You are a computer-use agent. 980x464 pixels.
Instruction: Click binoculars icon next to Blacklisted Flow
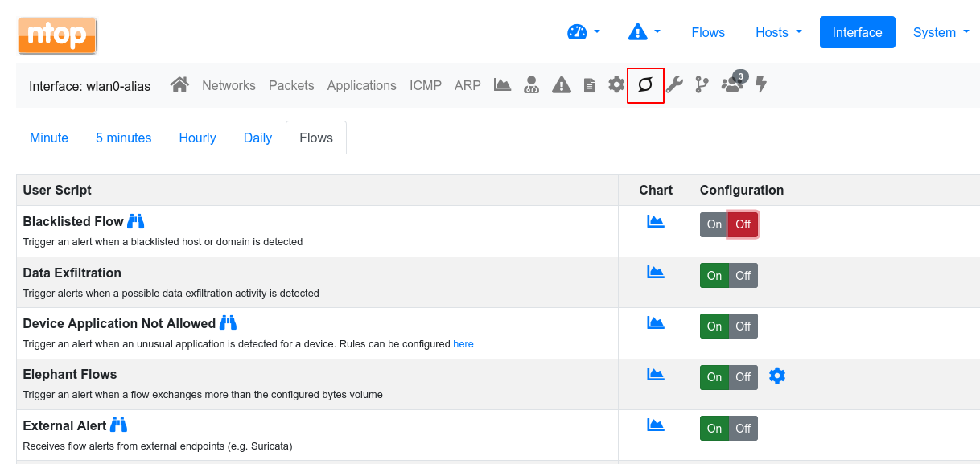(136, 221)
